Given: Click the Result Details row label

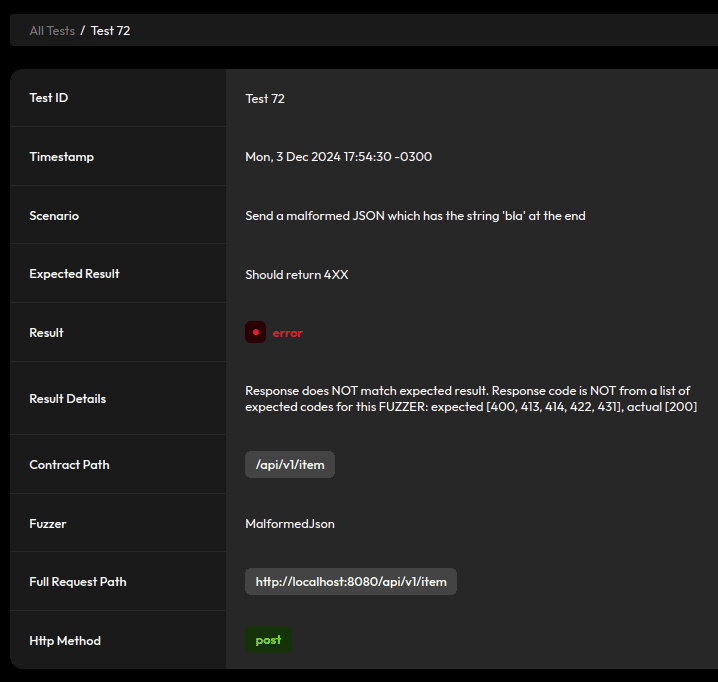Looking at the screenshot, I should [x=68, y=398].
